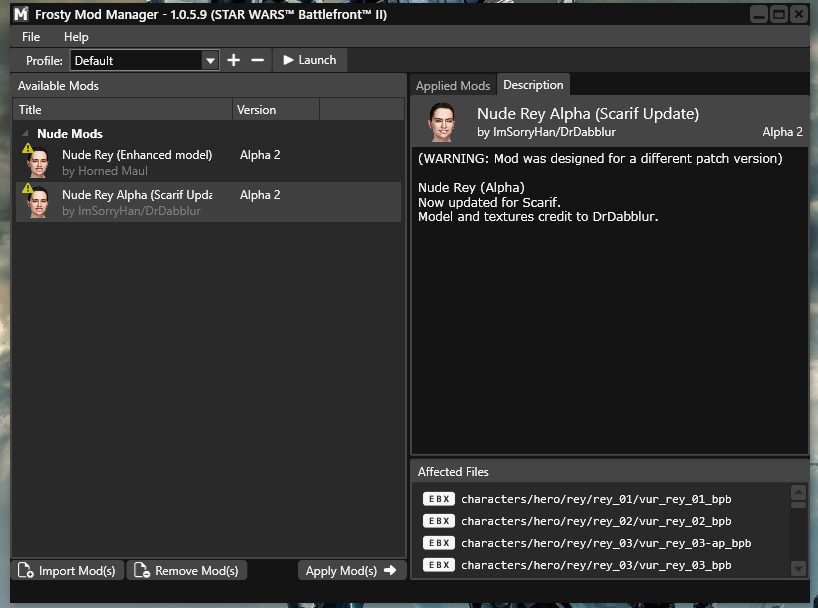This screenshot has width=818, height=608.
Task: Click warning icon on Horned Maul mod
Action: point(28,148)
